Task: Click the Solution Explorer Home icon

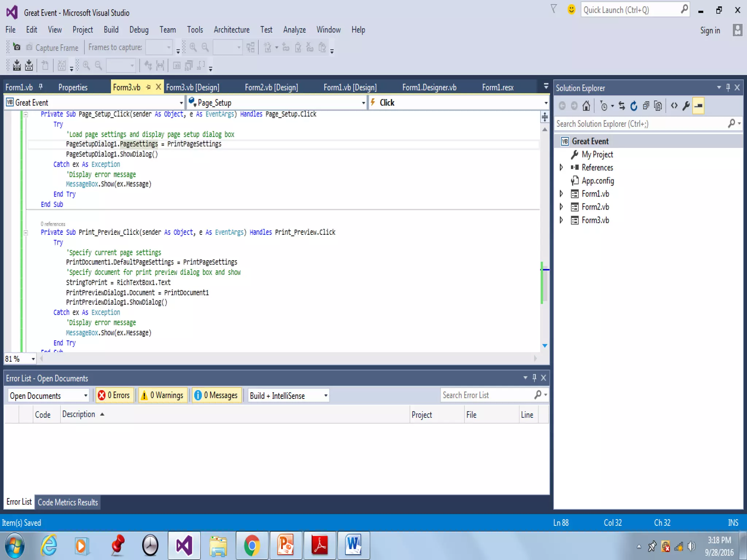Action: point(586,106)
